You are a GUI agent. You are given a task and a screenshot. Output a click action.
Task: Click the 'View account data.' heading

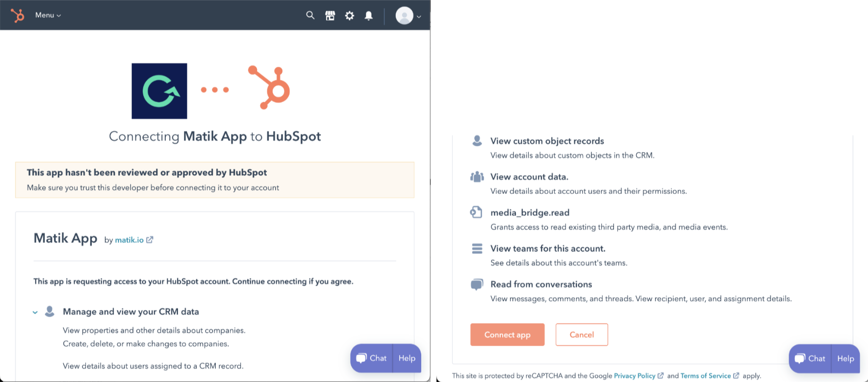point(529,177)
